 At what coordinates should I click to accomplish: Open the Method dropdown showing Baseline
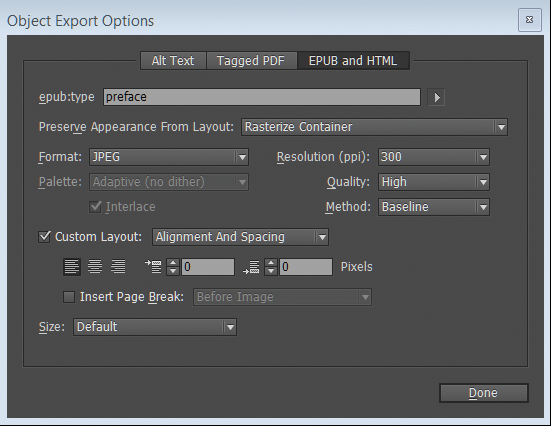coord(434,207)
